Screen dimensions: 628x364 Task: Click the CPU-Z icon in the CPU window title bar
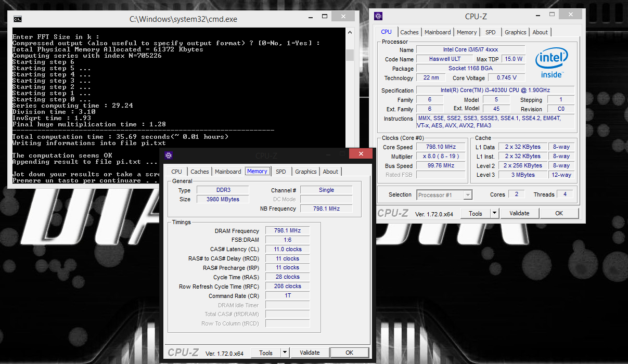coord(378,16)
